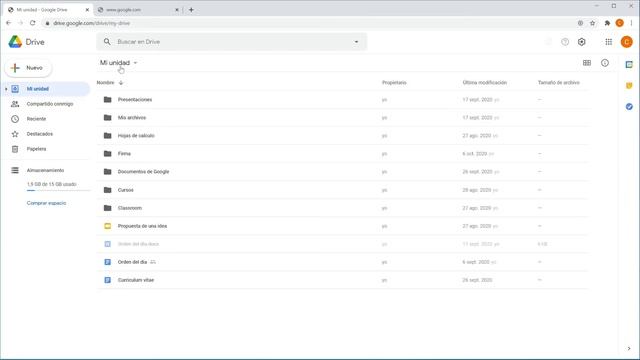The height and width of the screenshot is (360, 640).
Task: Click the Google Drive logo
Action: click(x=15, y=42)
